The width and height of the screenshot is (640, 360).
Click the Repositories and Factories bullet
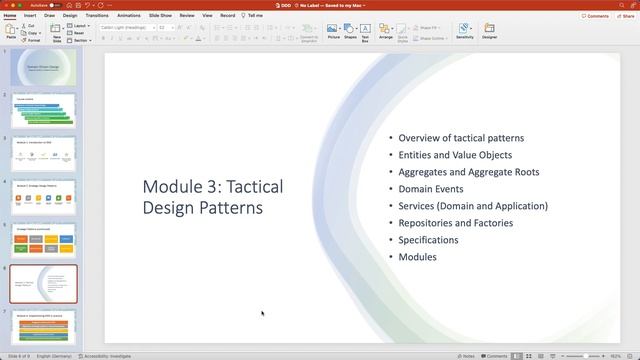[456, 223]
